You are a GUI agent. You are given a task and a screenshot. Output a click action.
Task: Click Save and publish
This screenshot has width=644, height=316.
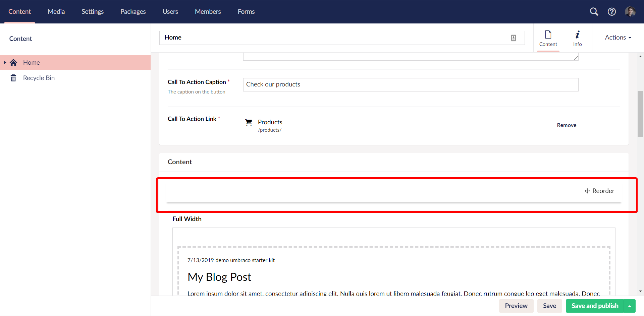[x=595, y=306]
